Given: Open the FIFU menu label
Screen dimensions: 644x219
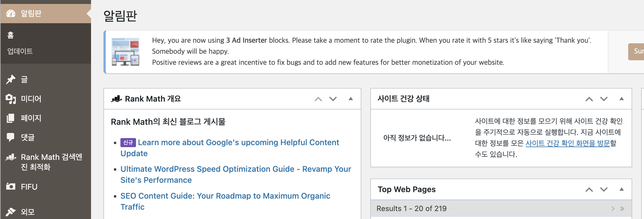Looking at the screenshot, I should pyautogui.click(x=29, y=187).
